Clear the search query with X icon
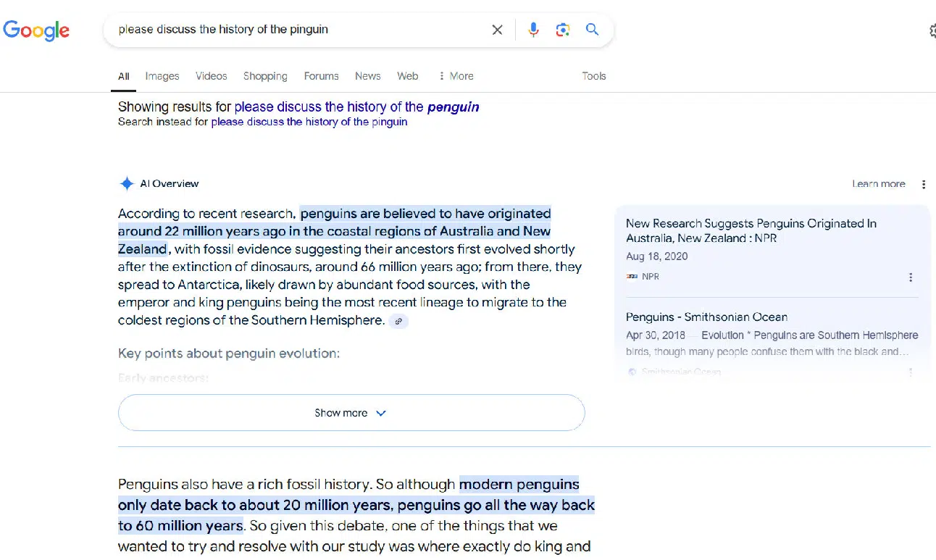 (x=497, y=30)
